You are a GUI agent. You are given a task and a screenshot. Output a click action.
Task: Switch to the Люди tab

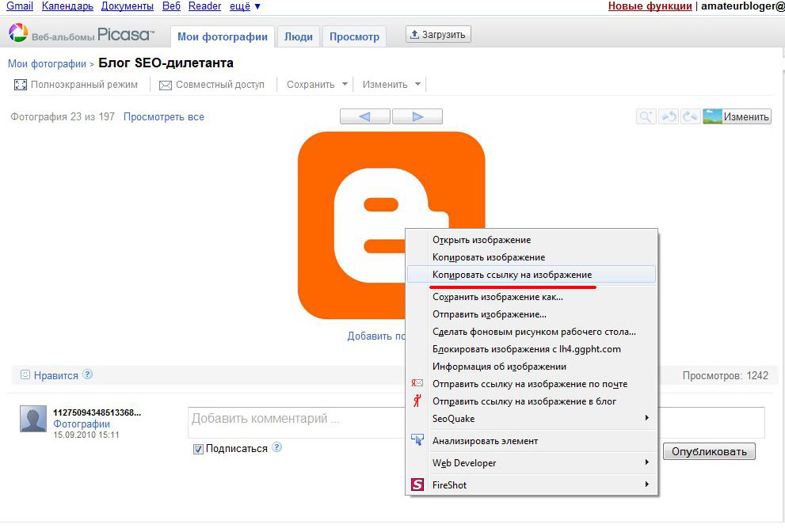pyautogui.click(x=299, y=36)
